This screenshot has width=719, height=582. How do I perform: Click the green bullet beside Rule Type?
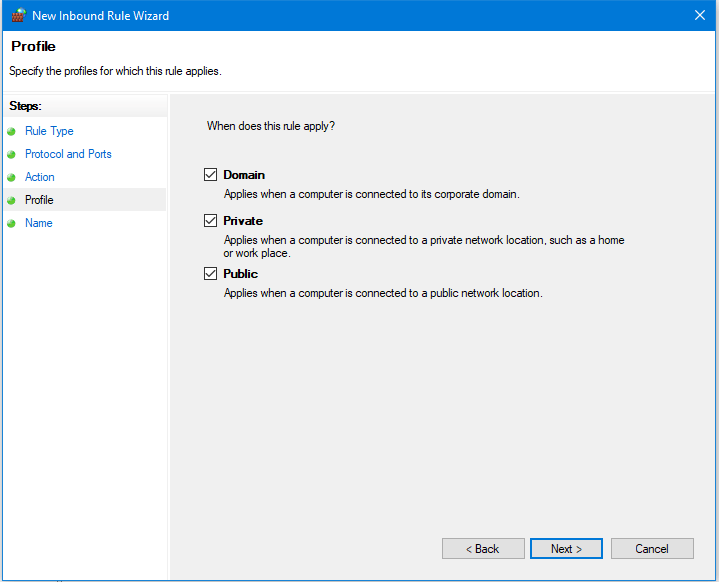coord(11,131)
